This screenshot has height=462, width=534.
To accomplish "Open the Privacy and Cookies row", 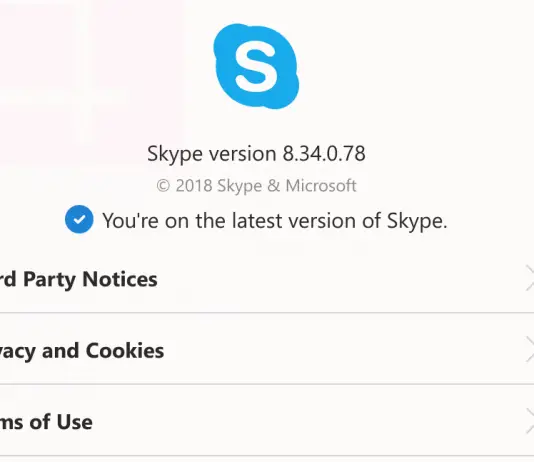I will 267,349.
